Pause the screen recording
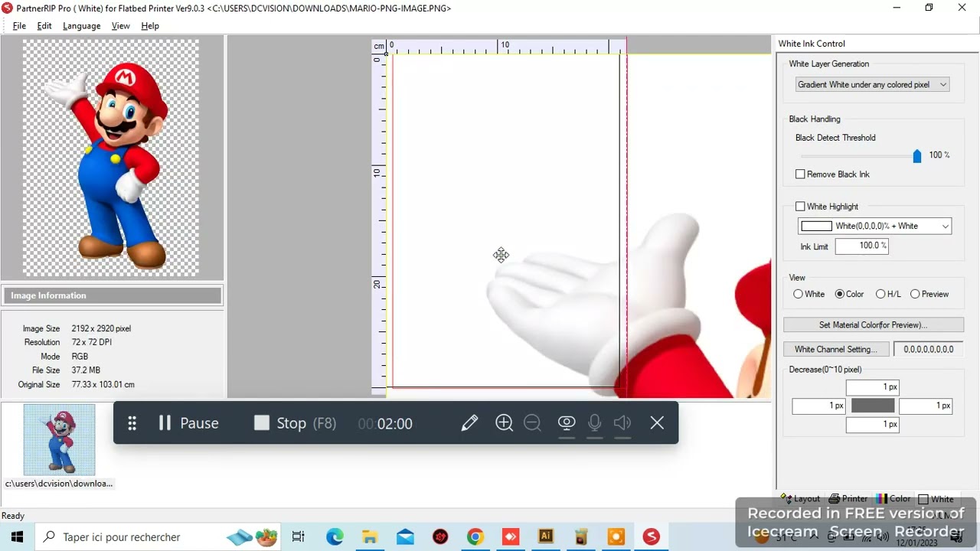The image size is (980, 551). click(188, 423)
